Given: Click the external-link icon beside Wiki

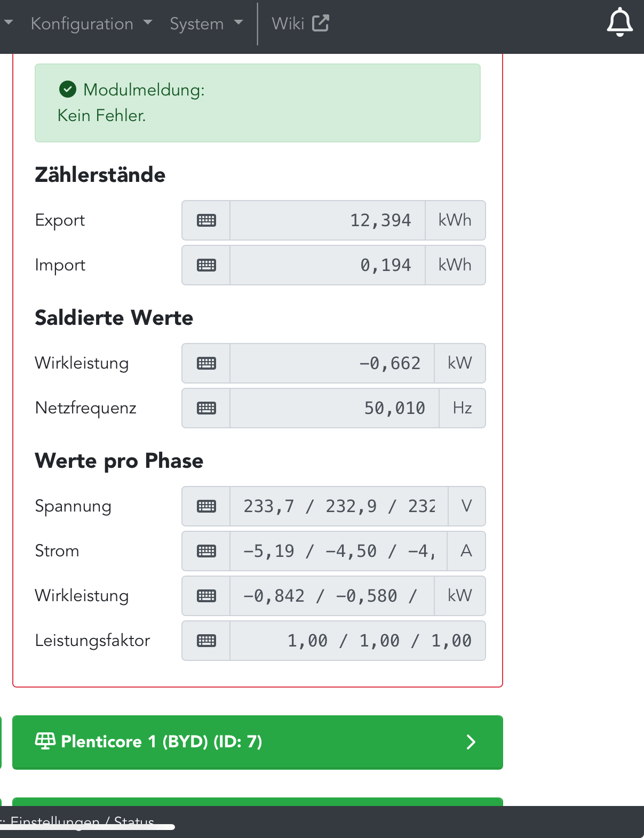Looking at the screenshot, I should click(x=320, y=23).
